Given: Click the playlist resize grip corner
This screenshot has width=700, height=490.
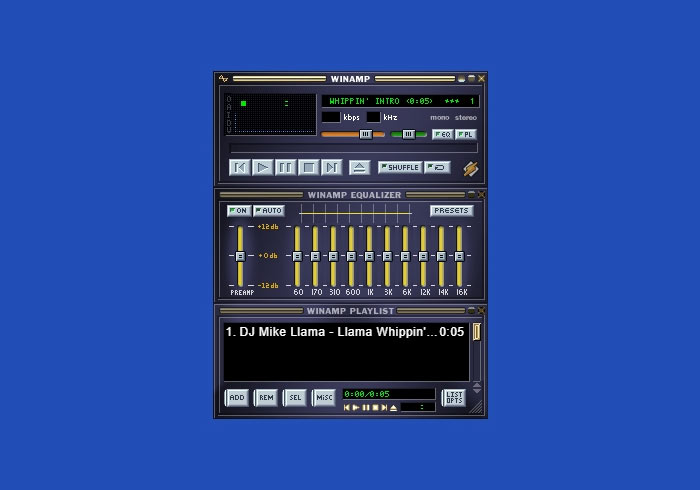Looking at the screenshot, I should pos(477,407).
